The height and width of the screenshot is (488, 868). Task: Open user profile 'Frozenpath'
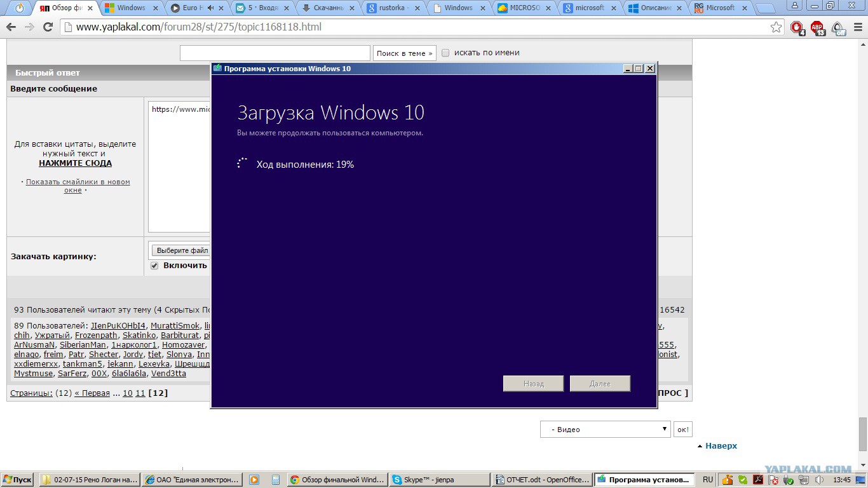pyautogui.click(x=96, y=335)
